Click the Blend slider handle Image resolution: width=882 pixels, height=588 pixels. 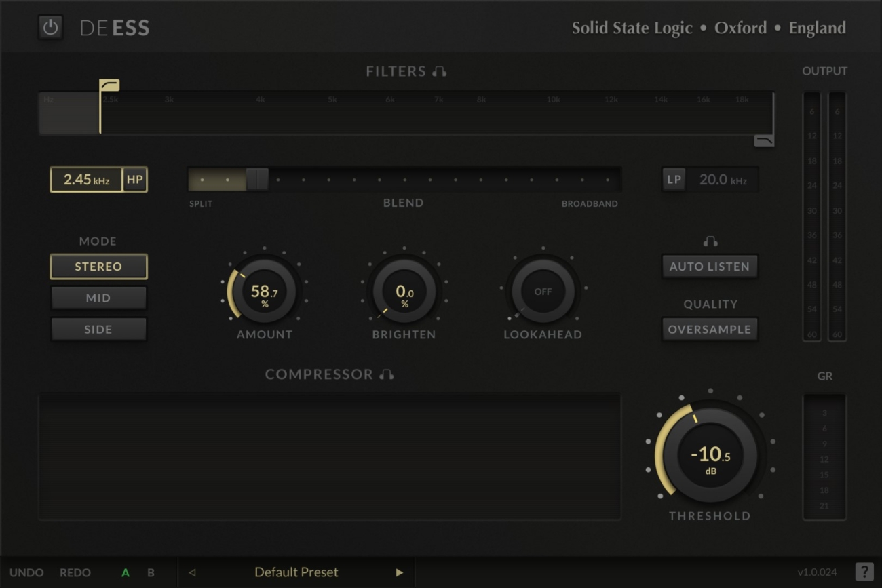point(257,180)
